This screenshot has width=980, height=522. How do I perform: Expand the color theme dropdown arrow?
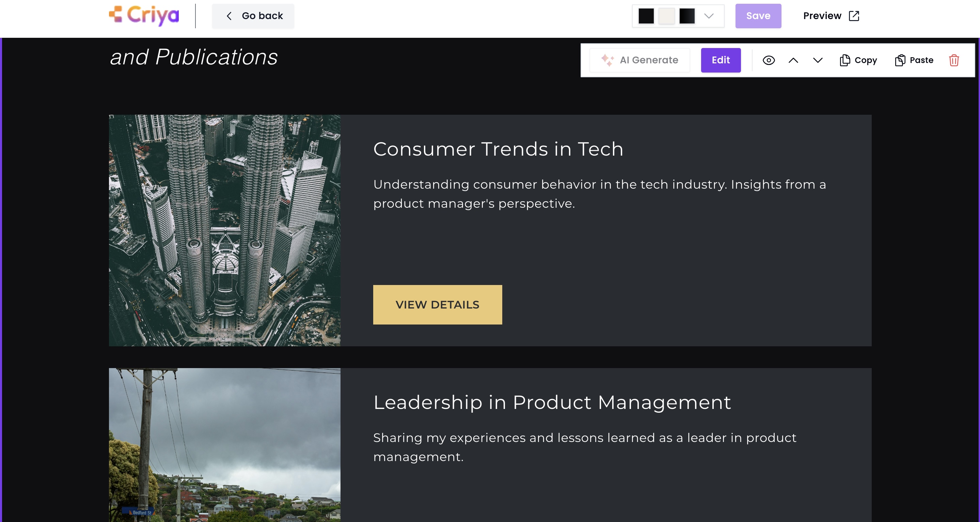pyautogui.click(x=708, y=16)
